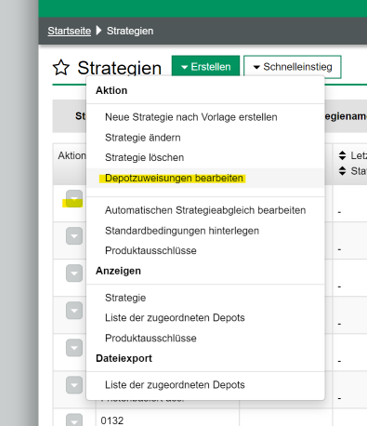This screenshot has width=367, height=426.
Task: Click the Strategien breadcrumb label
Action: pyautogui.click(x=130, y=31)
